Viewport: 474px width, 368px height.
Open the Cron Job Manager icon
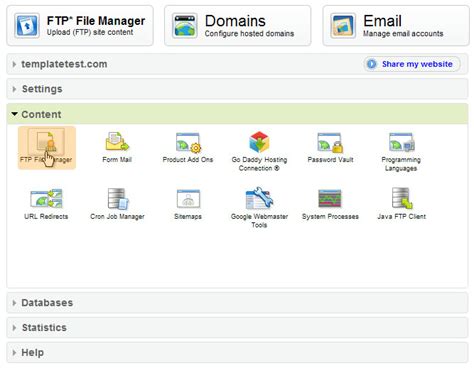(x=118, y=199)
